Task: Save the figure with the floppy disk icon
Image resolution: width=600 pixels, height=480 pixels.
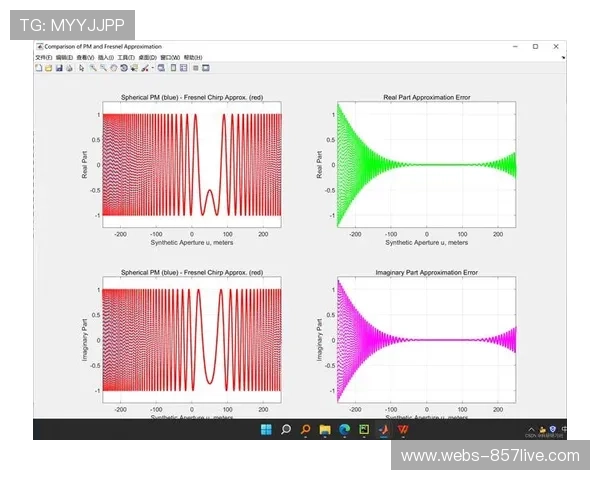Action: coord(59,67)
